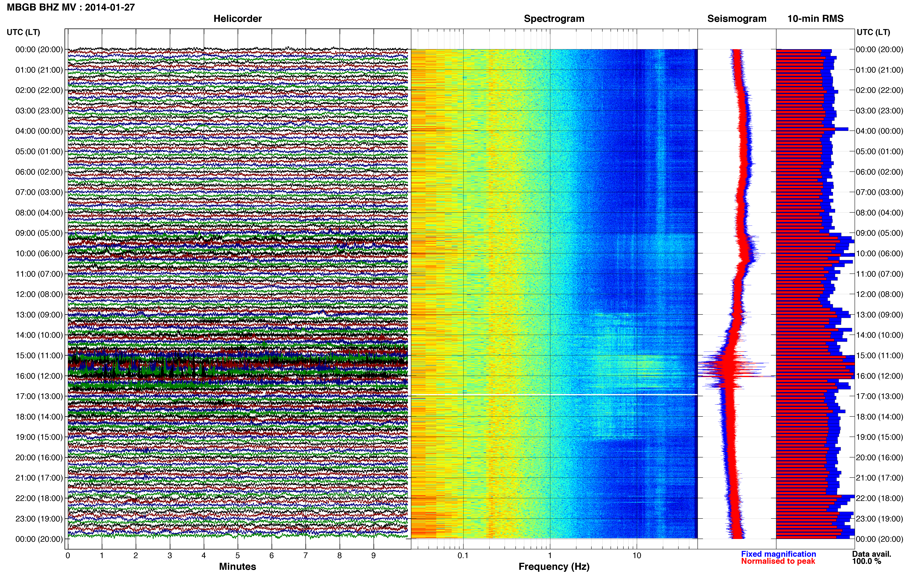Click '12:00 (08:00)' on the helicorder time axis
Viewport: 924px width, 578px height.
(x=39, y=294)
